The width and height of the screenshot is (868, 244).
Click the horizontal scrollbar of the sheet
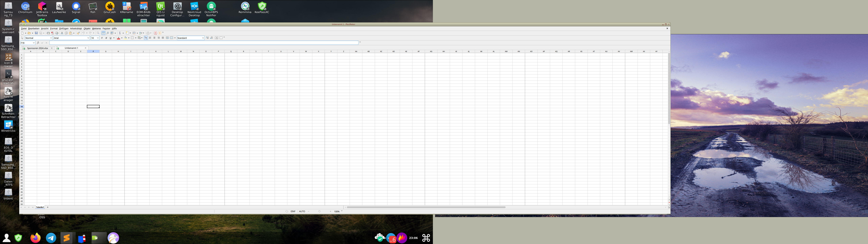coord(426,207)
